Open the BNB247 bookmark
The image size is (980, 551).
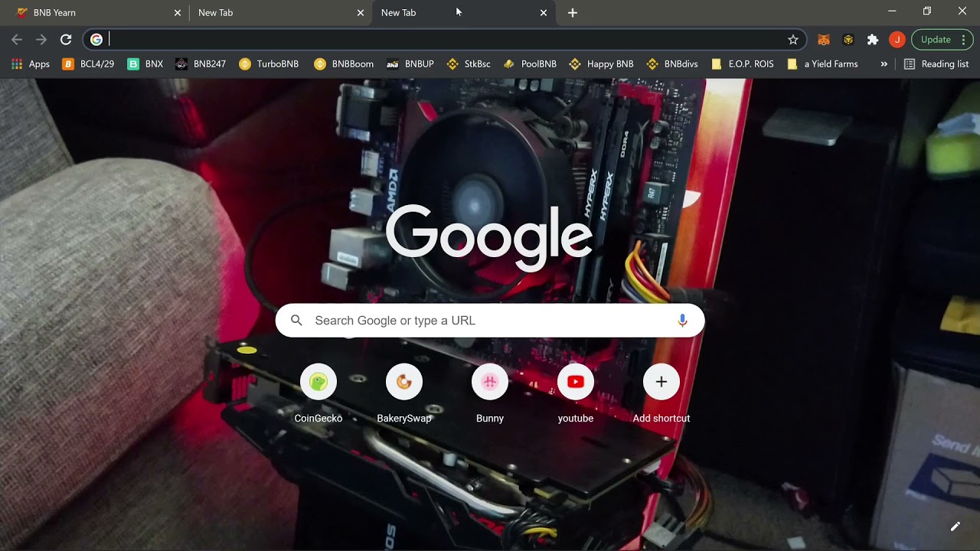pos(201,64)
